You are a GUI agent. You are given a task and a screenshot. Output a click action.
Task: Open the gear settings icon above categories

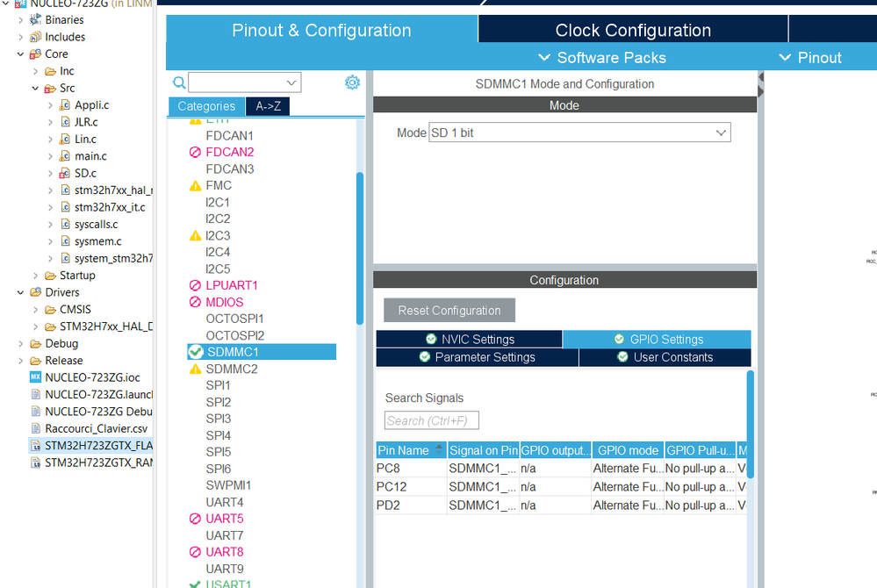point(352,82)
